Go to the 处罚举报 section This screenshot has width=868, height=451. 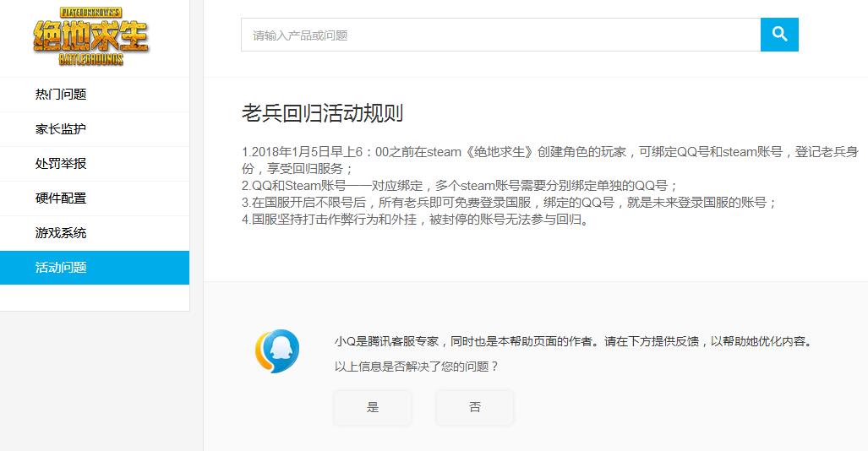[61, 164]
